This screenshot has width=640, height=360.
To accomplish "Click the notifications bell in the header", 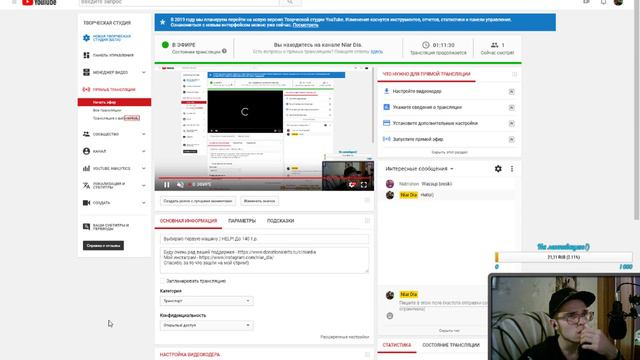I will coord(603,2).
